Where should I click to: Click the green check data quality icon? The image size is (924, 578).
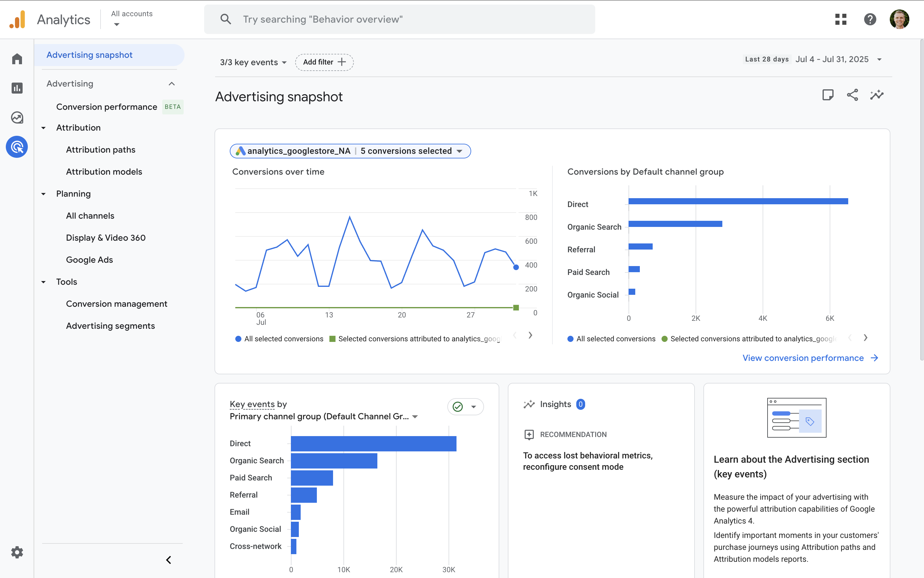457,407
